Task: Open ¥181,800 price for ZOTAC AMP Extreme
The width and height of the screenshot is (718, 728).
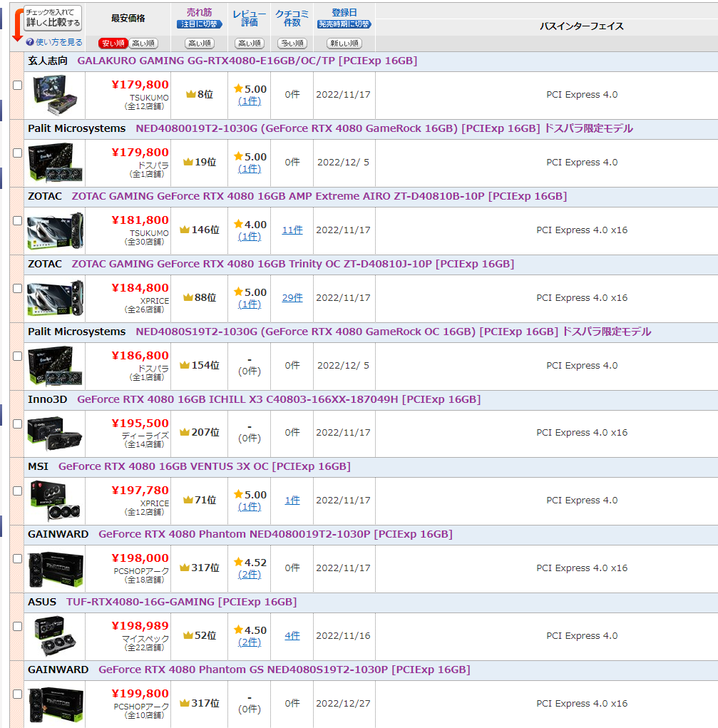Action: 140,220
